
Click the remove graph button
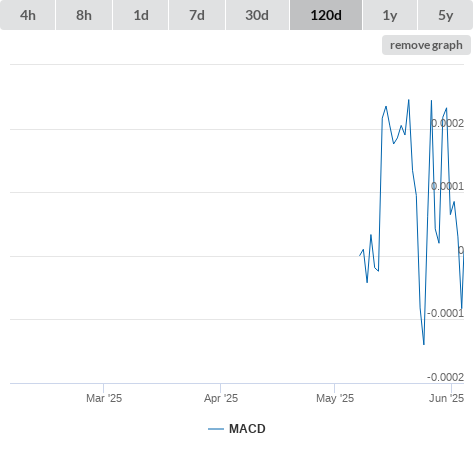point(426,45)
